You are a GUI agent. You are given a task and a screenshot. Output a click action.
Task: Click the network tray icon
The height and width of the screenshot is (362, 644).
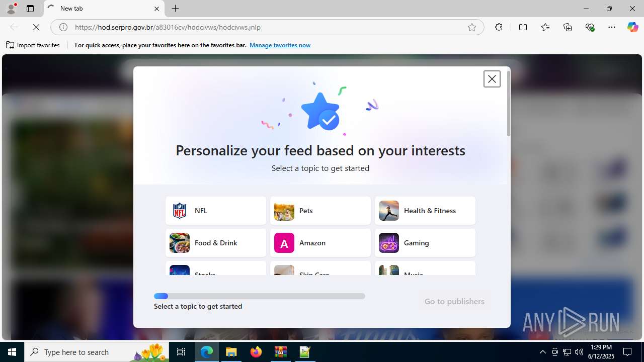tap(567, 352)
